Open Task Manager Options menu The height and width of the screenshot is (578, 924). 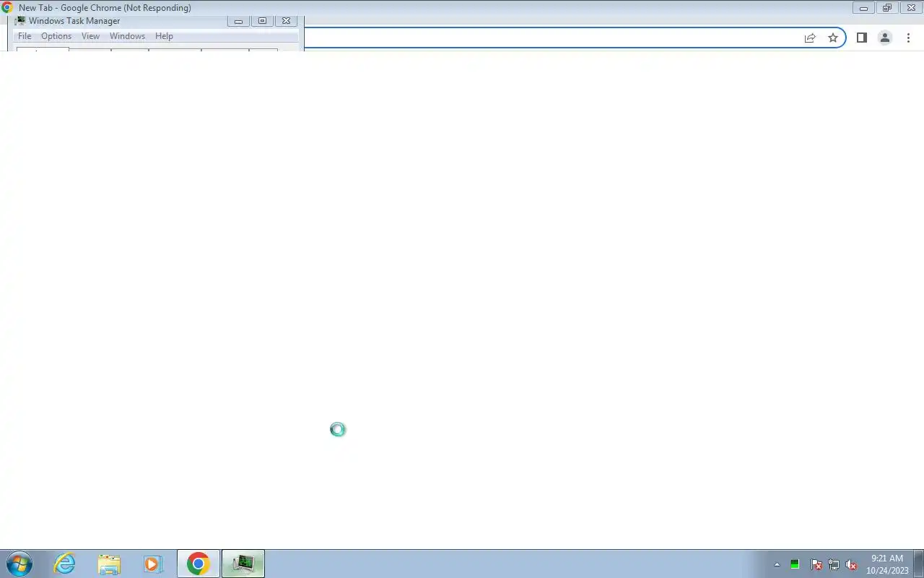56,36
